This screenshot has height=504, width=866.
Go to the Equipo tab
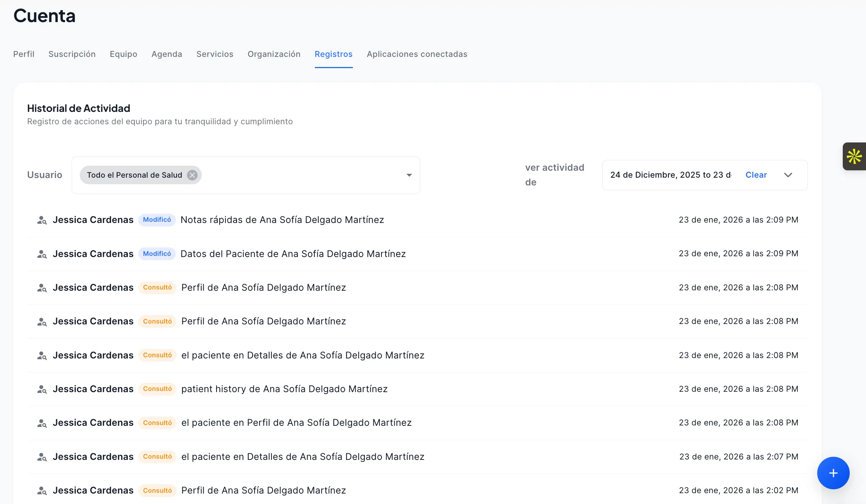123,54
